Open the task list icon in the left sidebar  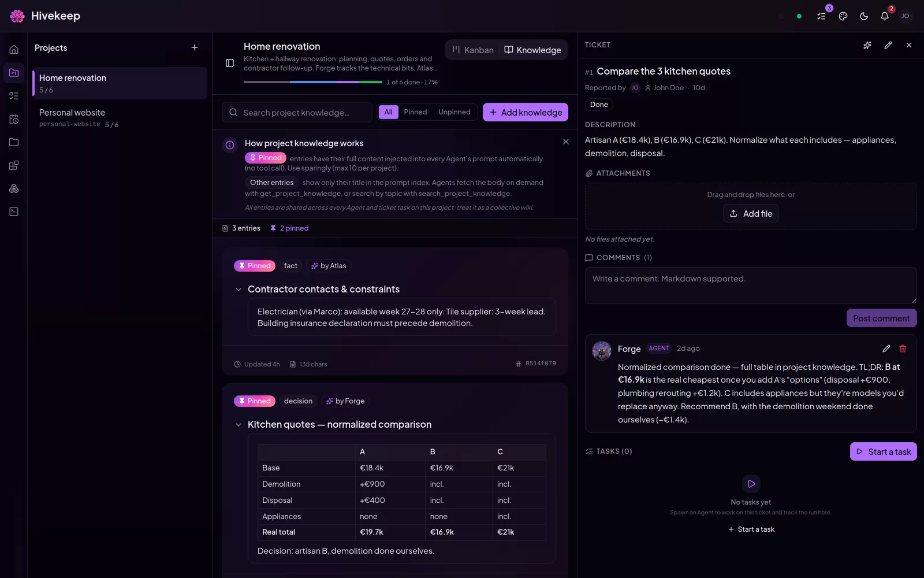pos(14,96)
